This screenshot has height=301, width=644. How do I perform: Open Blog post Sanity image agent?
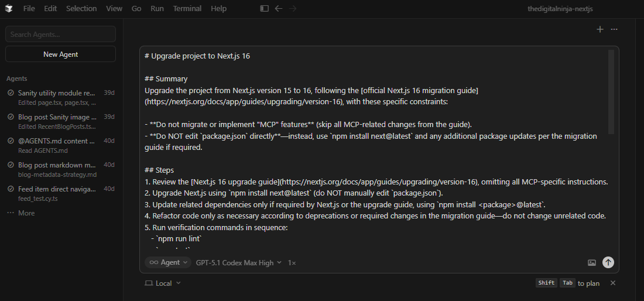[60, 122]
